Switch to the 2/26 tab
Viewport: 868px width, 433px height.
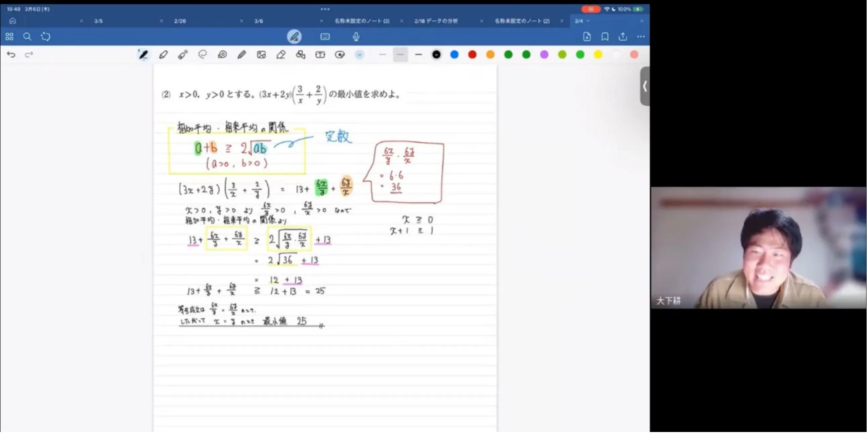180,21
